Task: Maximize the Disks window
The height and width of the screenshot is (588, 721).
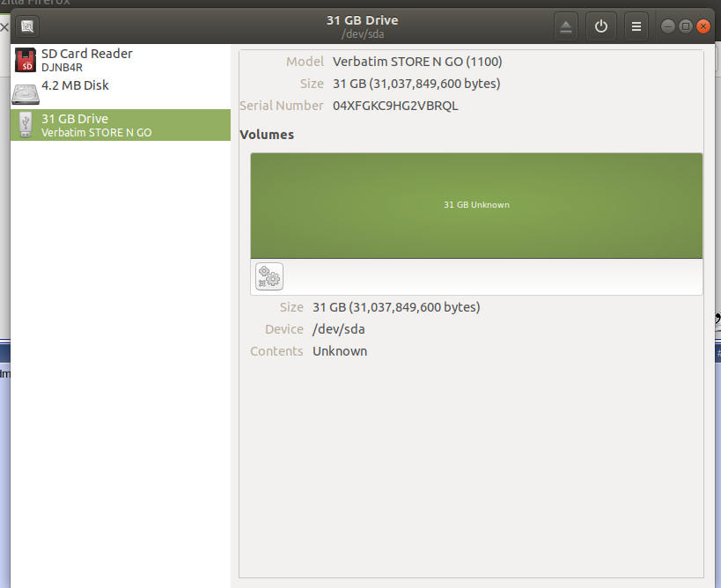Action: point(686,26)
